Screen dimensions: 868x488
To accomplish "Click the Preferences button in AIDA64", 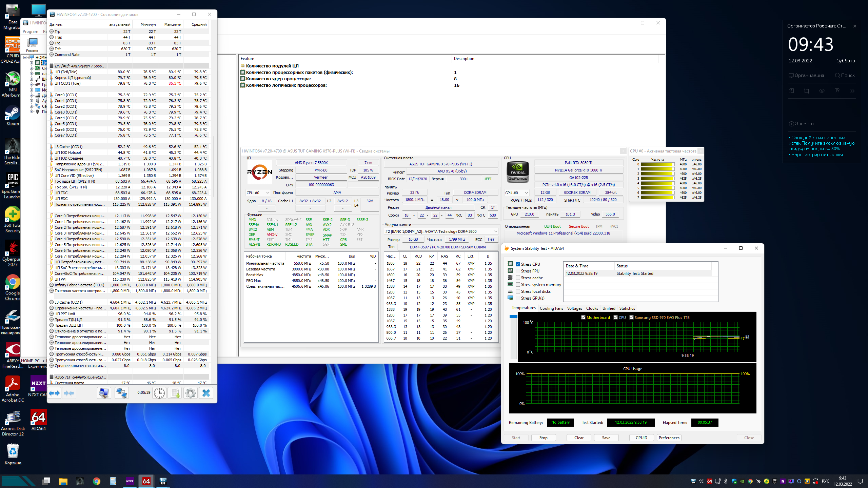I will point(669,438).
